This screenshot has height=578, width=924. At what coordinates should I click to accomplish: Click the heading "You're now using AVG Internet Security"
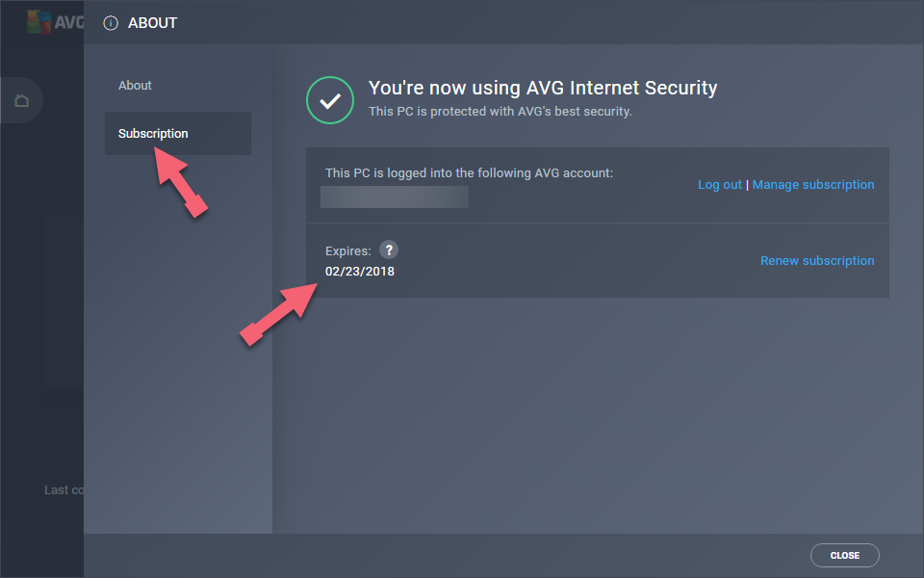pos(543,88)
